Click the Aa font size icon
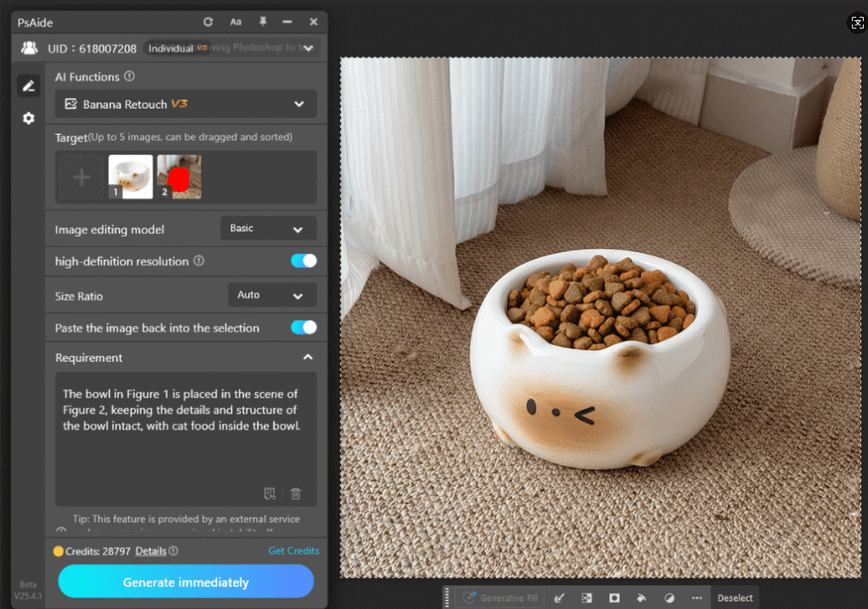 [235, 22]
